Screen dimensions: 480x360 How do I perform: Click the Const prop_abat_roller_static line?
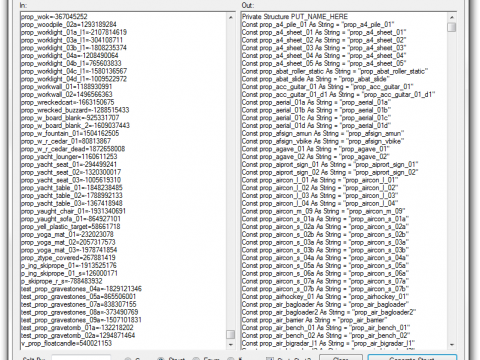tap(335, 71)
